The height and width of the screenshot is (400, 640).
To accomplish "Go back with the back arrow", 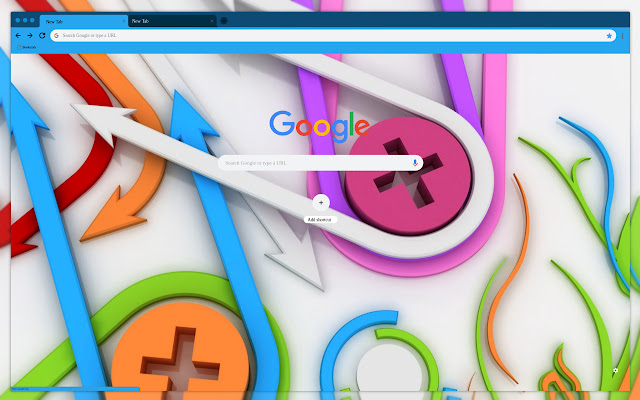I will 18,36.
